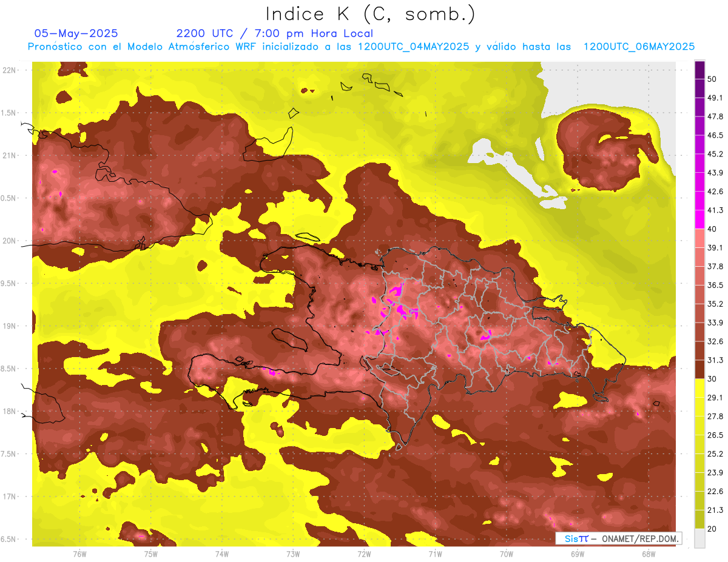Select the '33.9' color scale label
The width and height of the screenshot is (728, 562).
point(715,323)
